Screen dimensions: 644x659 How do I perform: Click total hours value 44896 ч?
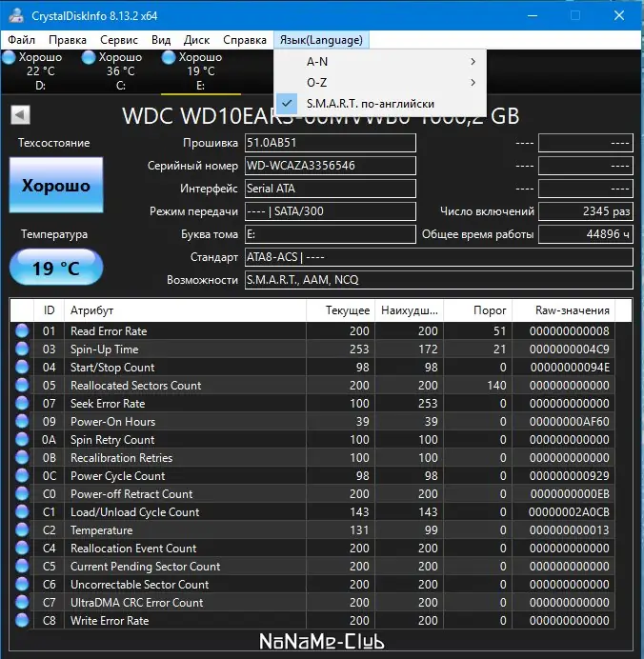(x=586, y=234)
